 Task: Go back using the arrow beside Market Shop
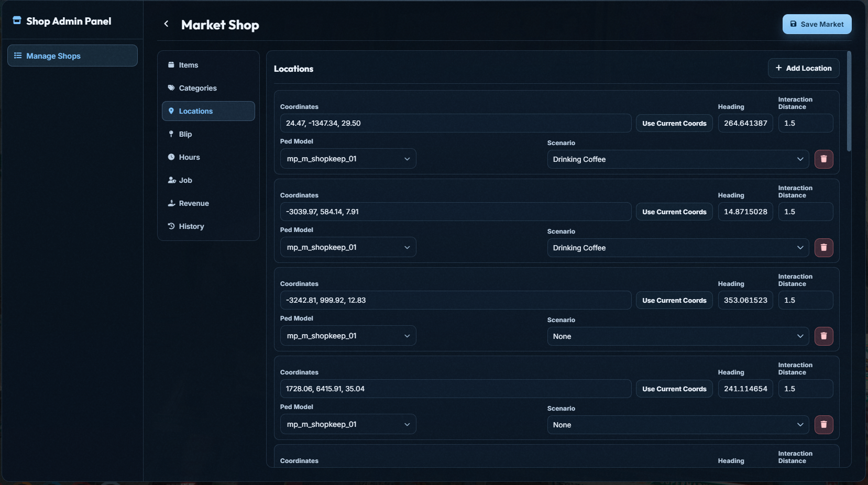(x=166, y=24)
